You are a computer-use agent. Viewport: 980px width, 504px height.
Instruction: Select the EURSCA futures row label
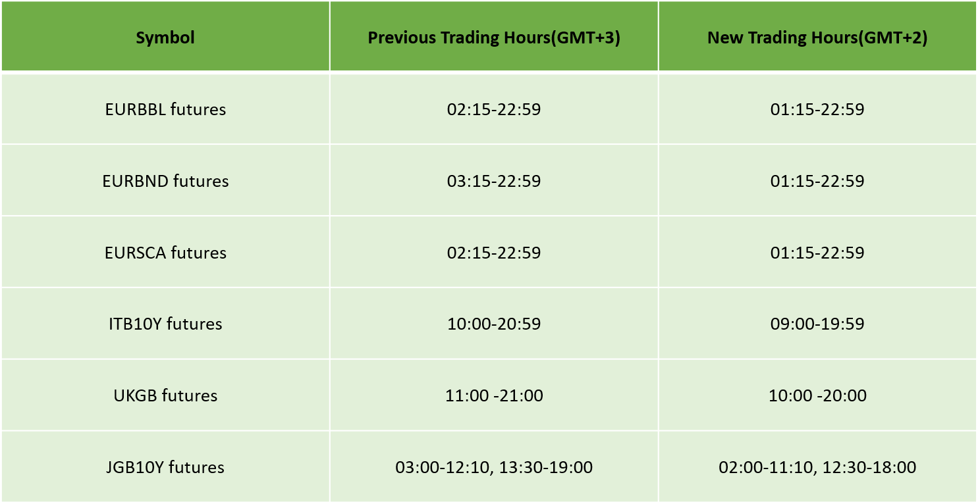pyautogui.click(x=165, y=253)
